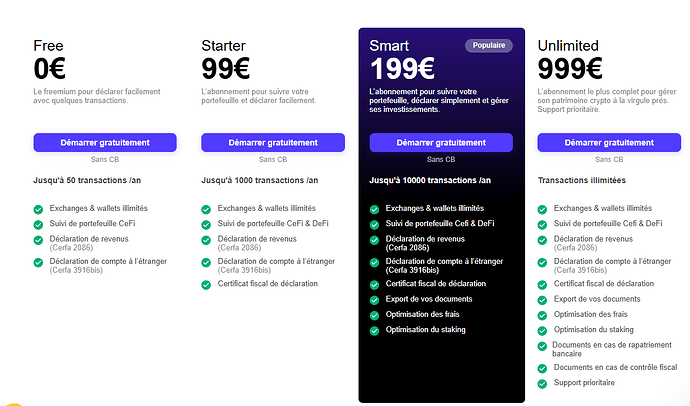Viewport: 690px width, 406px height.
Task: Start the Starter plan with Démarrer gratuitement
Action: click(273, 143)
